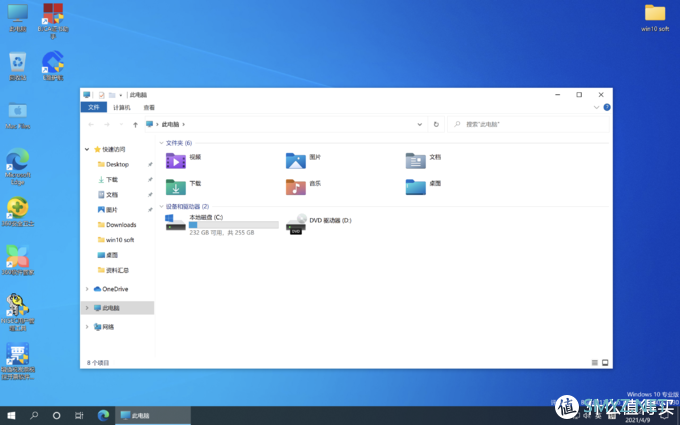Collapse the 设备和驱动器 (2) group
The height and width of the screenshot is (425, 680).
[161, 206]
